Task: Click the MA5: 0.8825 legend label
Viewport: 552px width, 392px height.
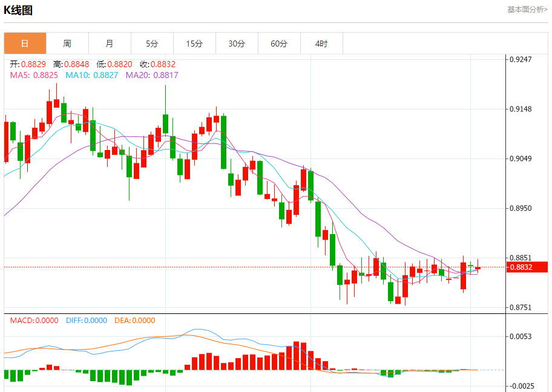Action: pos(34,75)
